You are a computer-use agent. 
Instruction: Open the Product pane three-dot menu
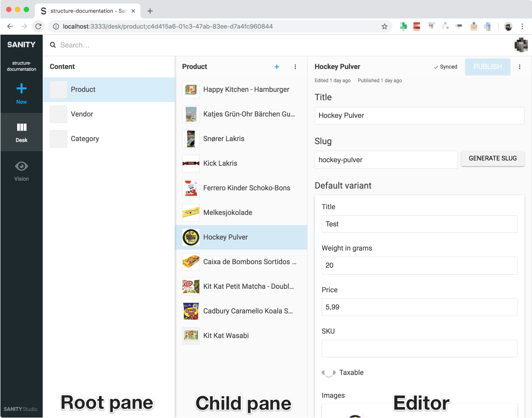[x=295, y=67]
